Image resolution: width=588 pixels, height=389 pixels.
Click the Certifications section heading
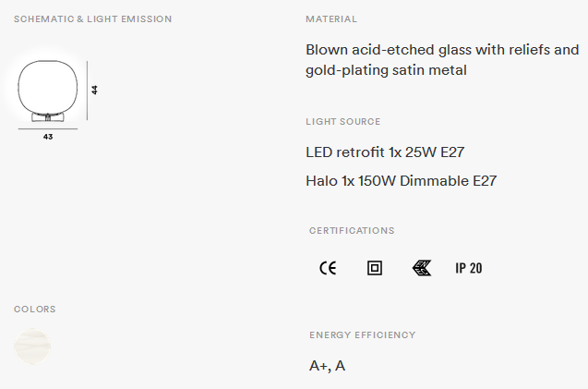point(352,231)
